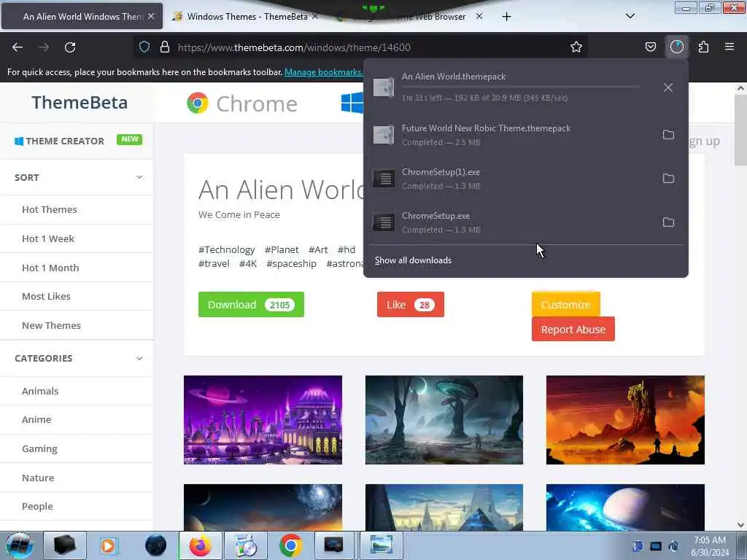The image size is (747, 560).
Task: Click Show all downloads
Action: tap(413, 260)
